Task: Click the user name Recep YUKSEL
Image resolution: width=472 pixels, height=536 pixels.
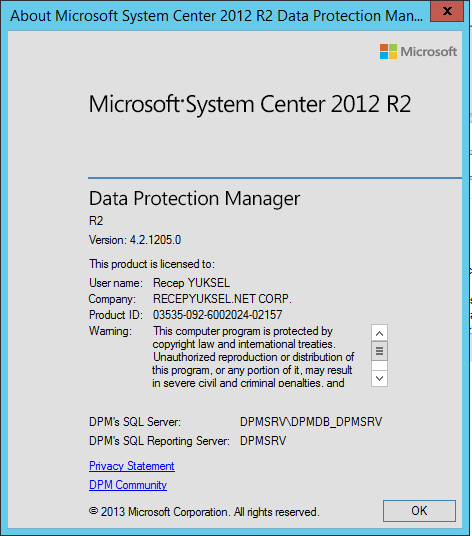Action: pos(191,283)
